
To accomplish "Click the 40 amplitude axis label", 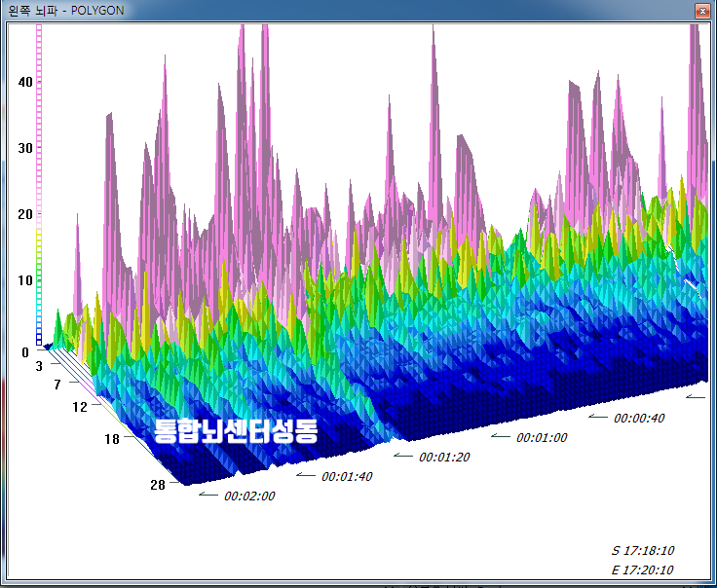I will pos(25,82).
